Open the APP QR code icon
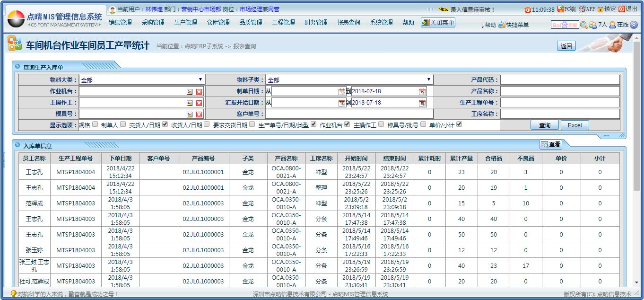 pos(582,9)
